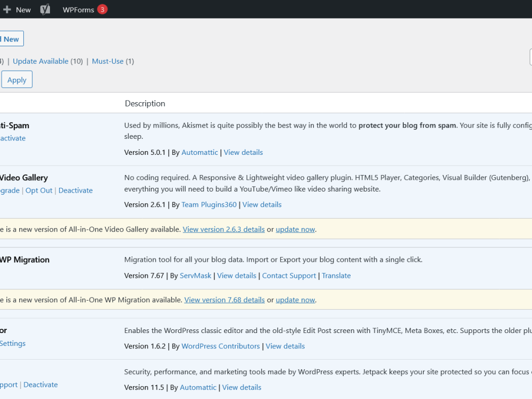
Task: Click the Apply bulk action button
Action: (x=16, y=80)
